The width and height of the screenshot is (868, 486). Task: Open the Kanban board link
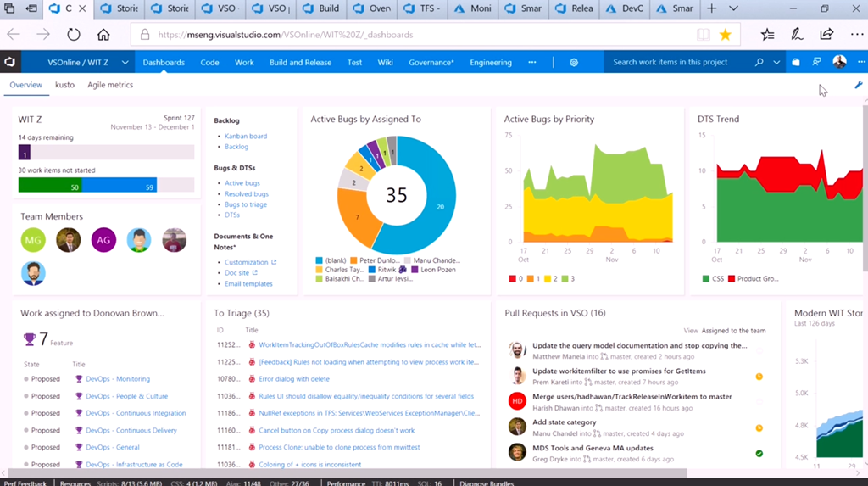point(246,136)
